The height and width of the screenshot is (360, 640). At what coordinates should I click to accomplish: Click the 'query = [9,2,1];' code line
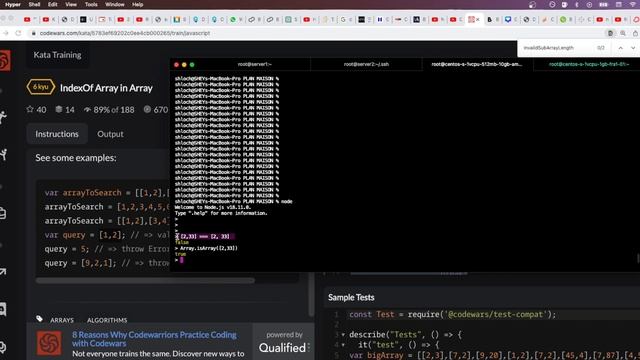[x=107, y=263]
